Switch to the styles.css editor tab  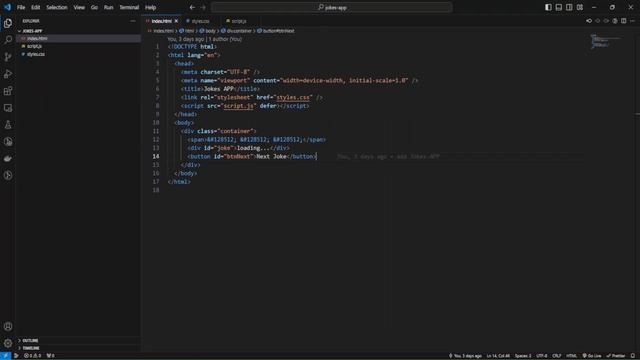coord(200,21)
